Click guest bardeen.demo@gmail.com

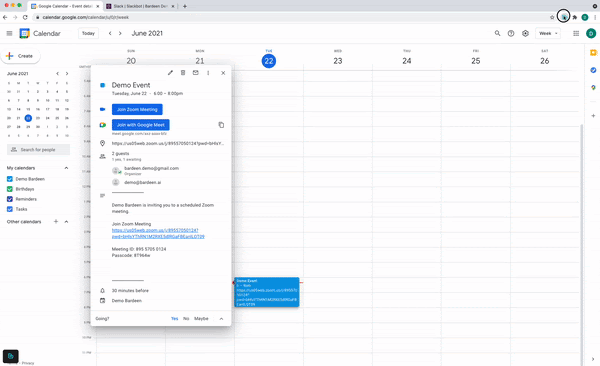click(152, 168)
